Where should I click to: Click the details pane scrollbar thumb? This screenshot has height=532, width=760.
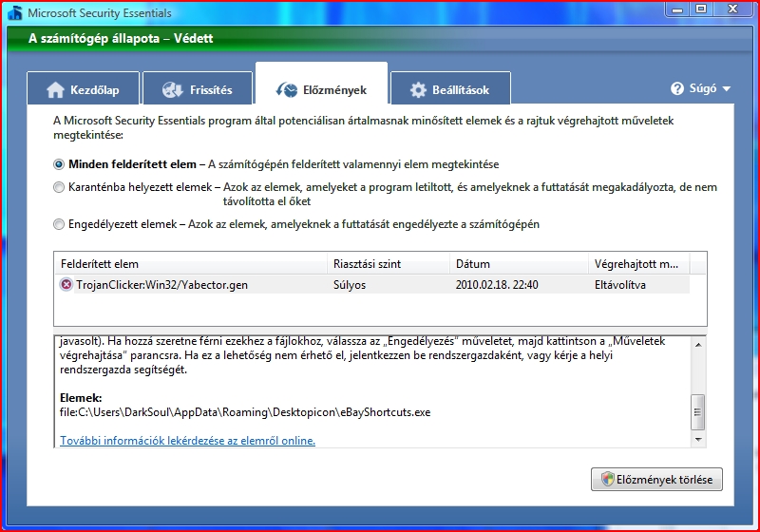pyautogui.click(x=698, y=412)
